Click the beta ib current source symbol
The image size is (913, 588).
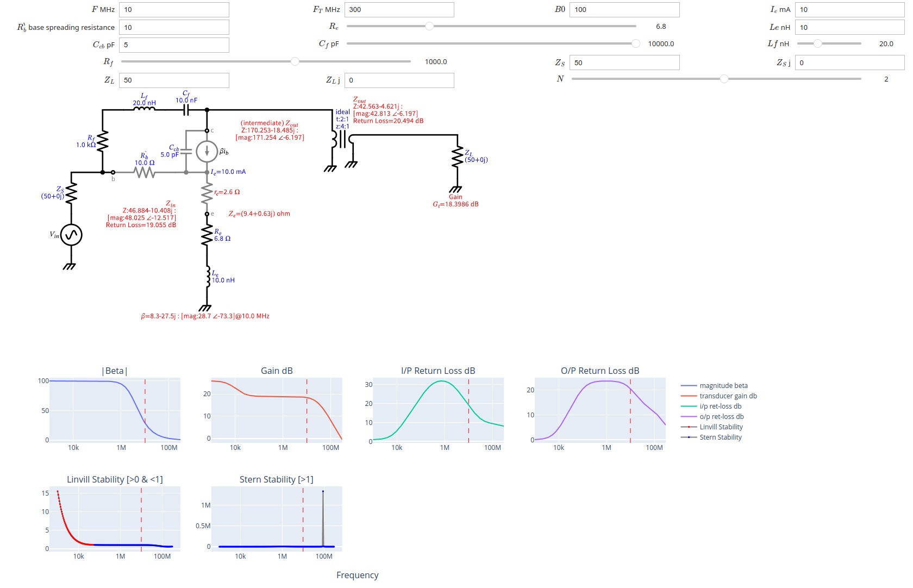click(x=207, y=151)
